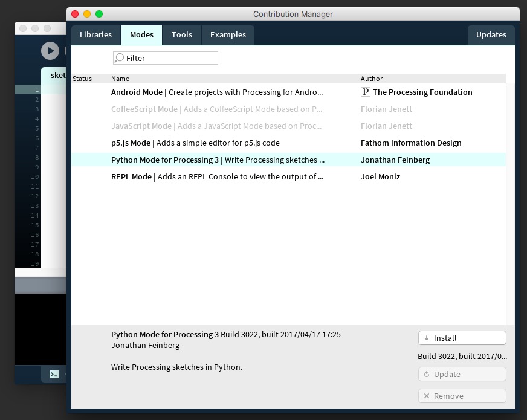Screen dimensions: 527x420
Task: Sort list by Name column header
Action: (x=120, y=79)
